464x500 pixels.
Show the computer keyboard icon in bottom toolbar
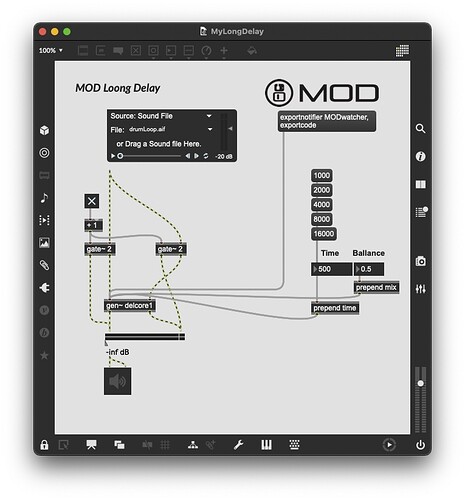pos(294,445)
